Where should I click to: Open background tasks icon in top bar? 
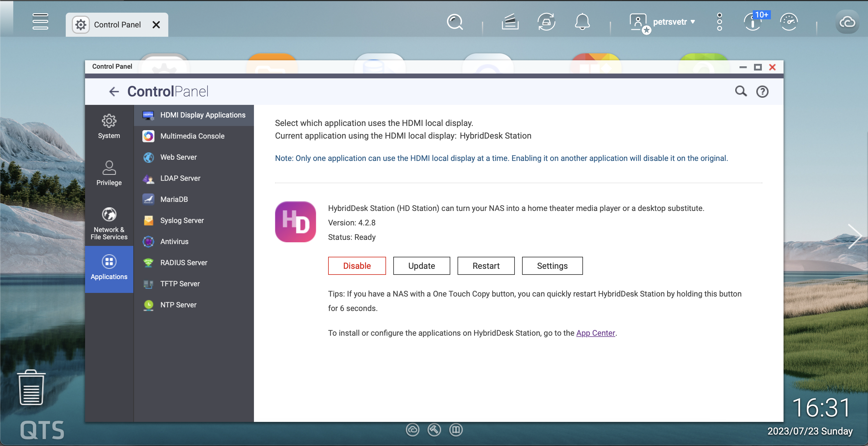510,22
